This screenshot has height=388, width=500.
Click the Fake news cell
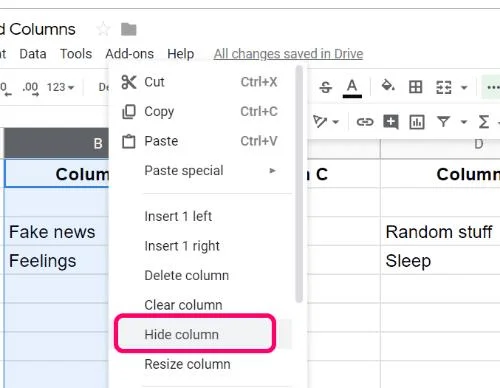56,232
